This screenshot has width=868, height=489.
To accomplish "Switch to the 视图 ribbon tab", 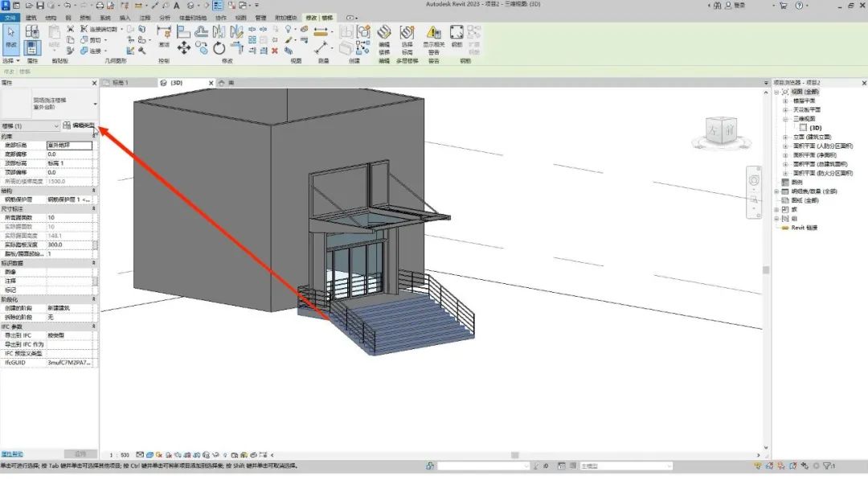I will 240,18.
